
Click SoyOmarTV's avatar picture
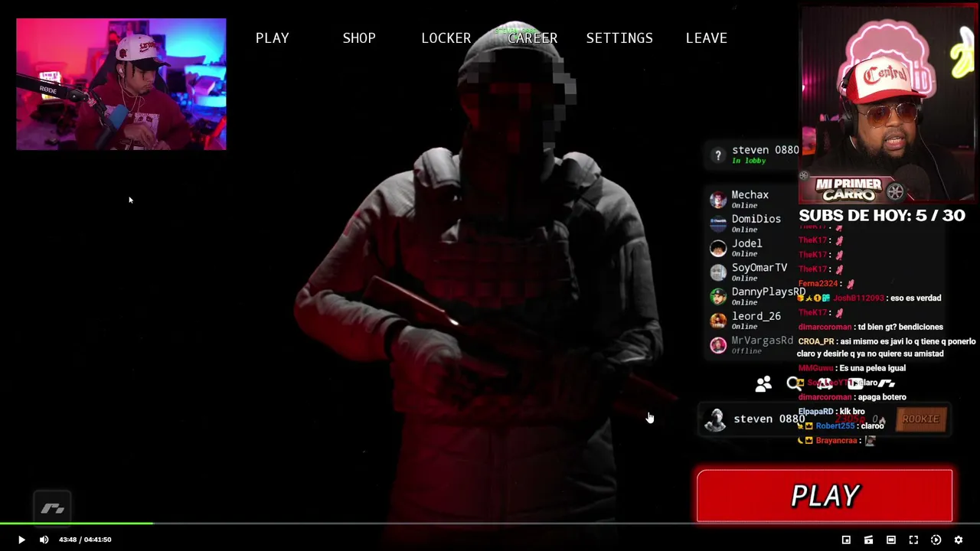(x=718, y=272)
